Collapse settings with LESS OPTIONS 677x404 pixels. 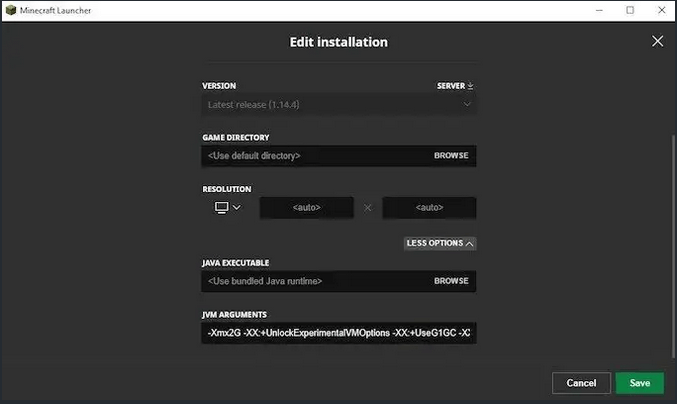[440, 243]
